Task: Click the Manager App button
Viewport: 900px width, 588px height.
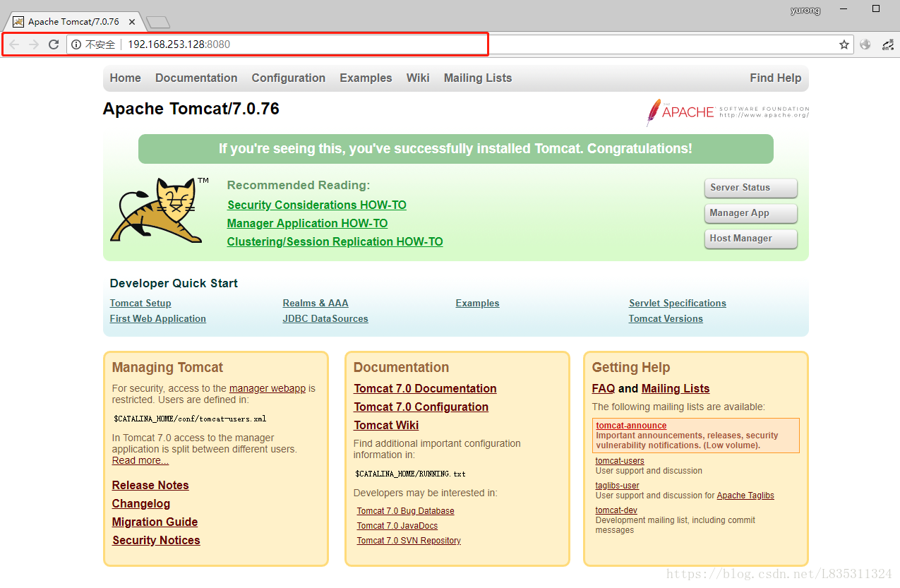Action: (751, 213)
